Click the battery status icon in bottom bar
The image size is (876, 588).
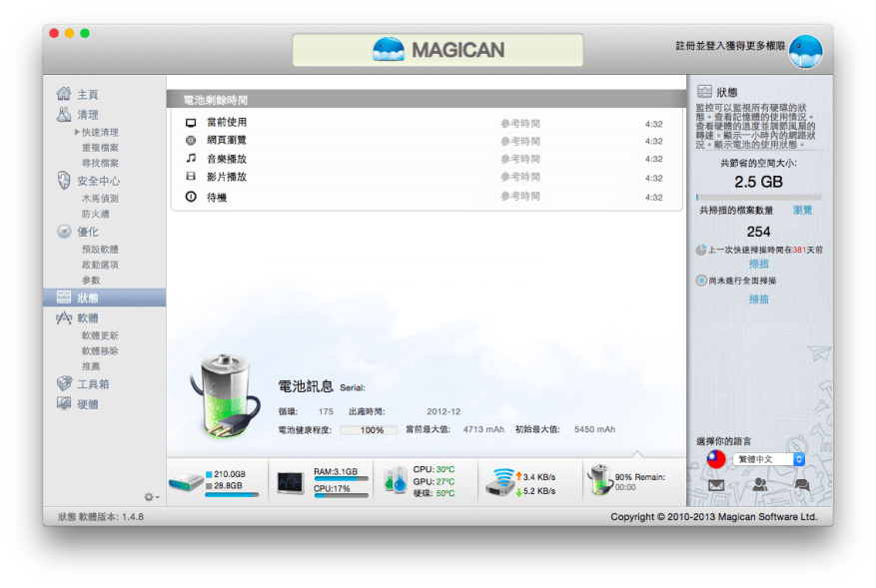[x=599, y=480]
